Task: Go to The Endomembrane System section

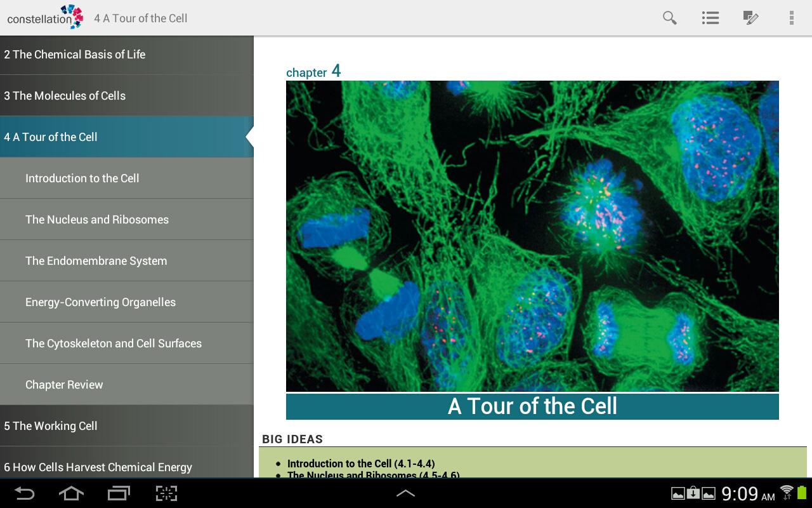Action: [127, 261]
